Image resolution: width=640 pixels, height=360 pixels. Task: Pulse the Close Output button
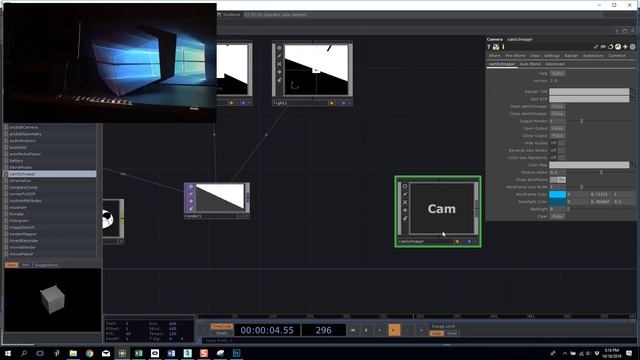(557, 136)
